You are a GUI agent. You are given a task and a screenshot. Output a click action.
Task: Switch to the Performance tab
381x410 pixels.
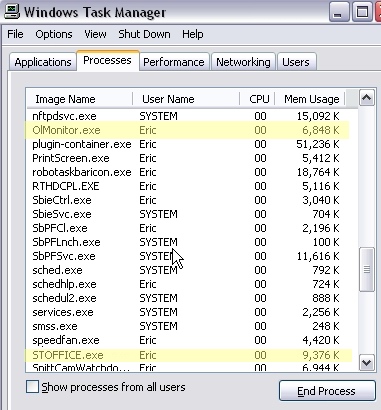pyautogui.click(x=174, y=62)
